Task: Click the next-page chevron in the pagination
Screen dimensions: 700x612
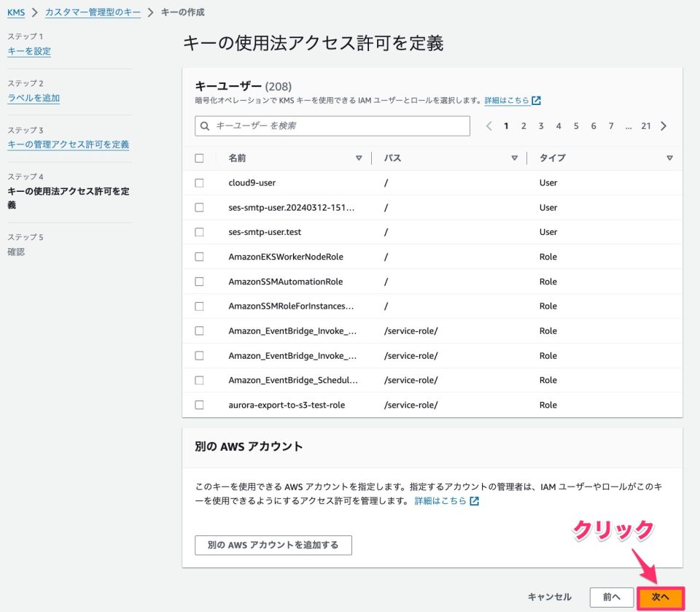Action: tap(664, 125)
